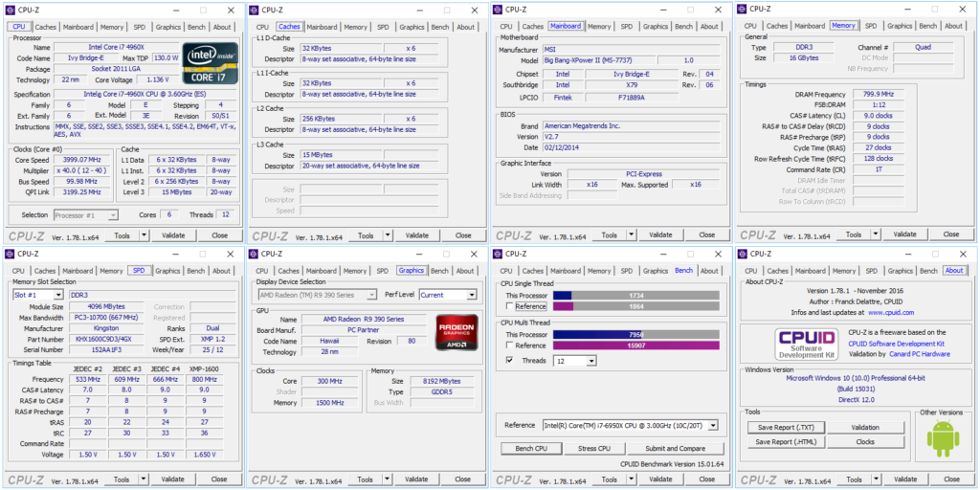The image size is (980, 490).
Task: Click the Bench CPU button
Action: 530,448
